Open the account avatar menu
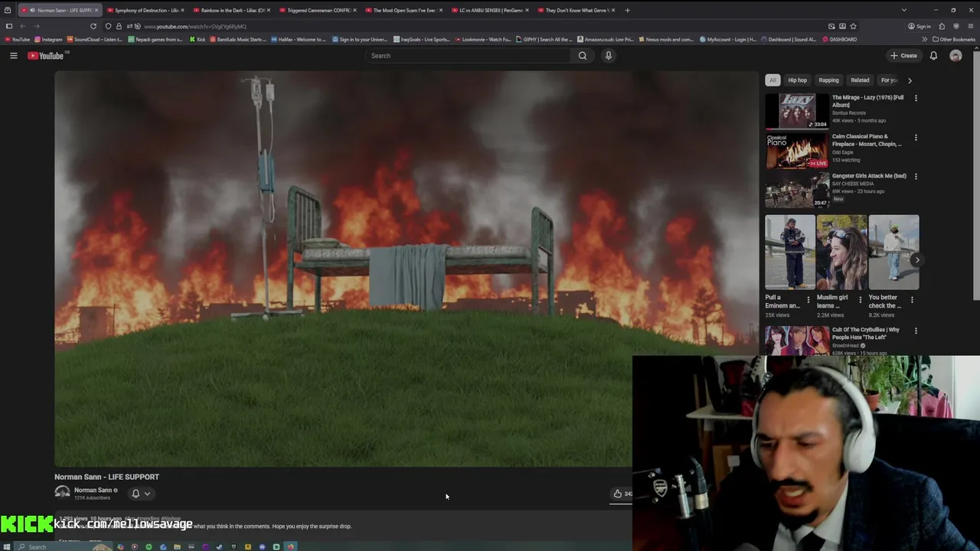The height and width of the screenshot is (551, 980). pos(955,56)
